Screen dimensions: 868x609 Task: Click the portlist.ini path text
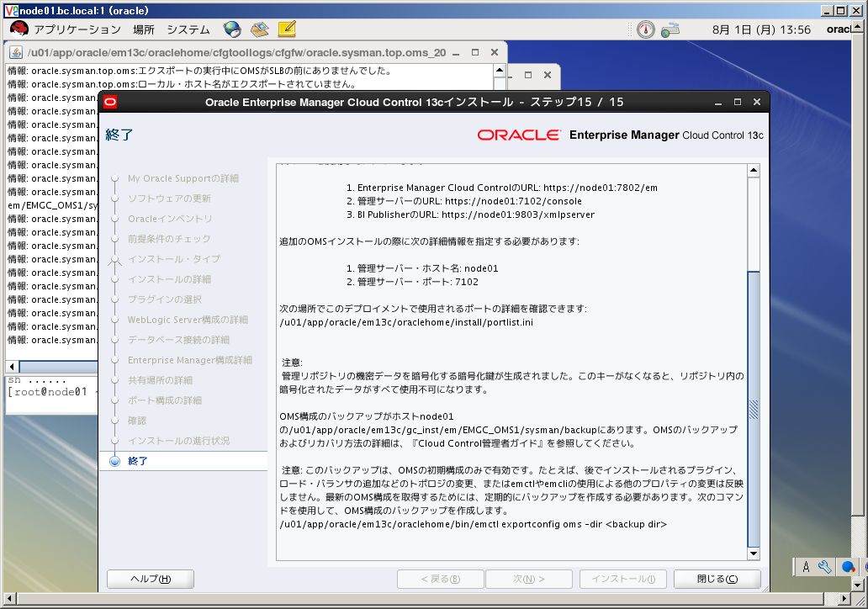tap(406, 322)
